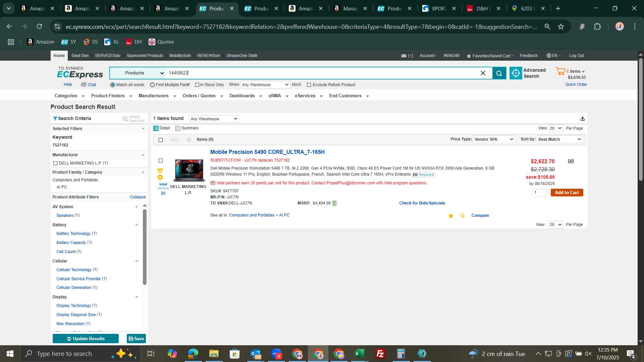
Task: Click the laptop product thumbnail
Action: pyautogui.click(x=189, y=170)
